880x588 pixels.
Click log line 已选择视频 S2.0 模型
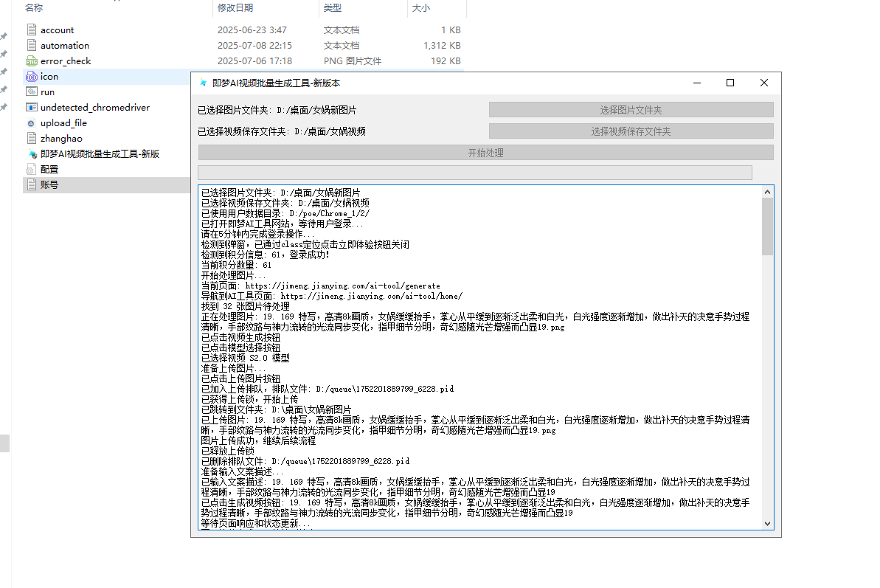pyautogui.click(x=245, y=358)
